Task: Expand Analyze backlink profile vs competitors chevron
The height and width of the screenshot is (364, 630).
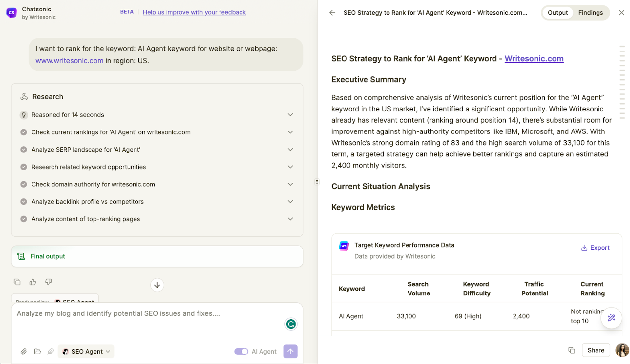Action: coord(290,202)
